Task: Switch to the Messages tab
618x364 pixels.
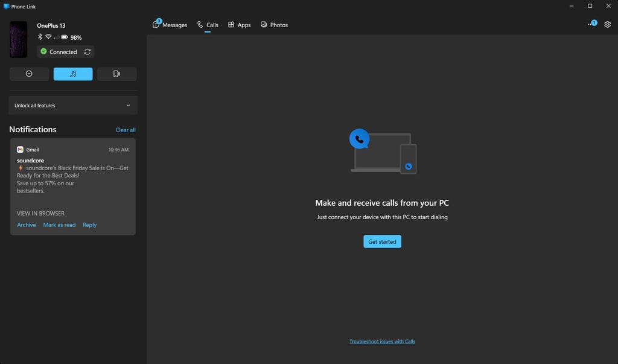Action: coord(170,25)
